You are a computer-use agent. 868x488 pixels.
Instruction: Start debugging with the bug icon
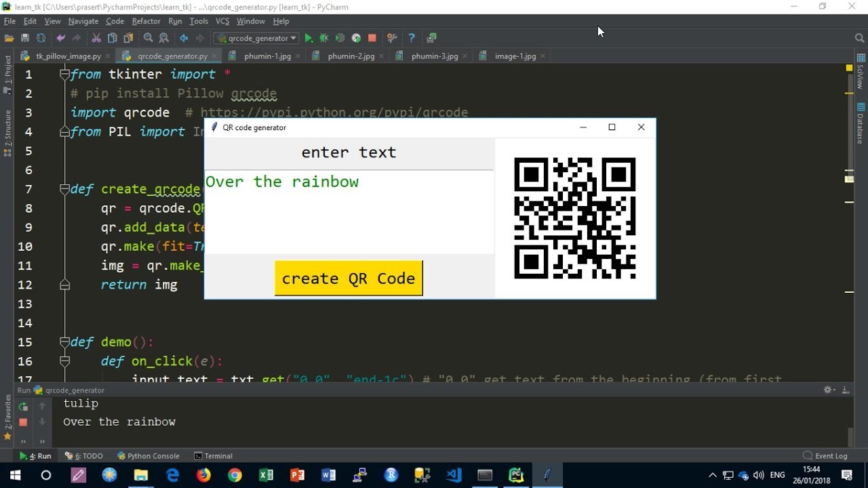pyautogui.click(x=324, y=38)
